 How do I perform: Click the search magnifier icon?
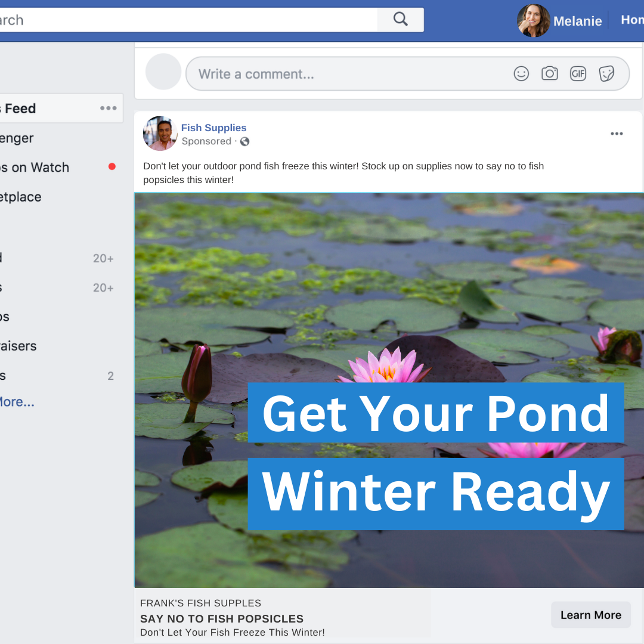coord(400,19)
